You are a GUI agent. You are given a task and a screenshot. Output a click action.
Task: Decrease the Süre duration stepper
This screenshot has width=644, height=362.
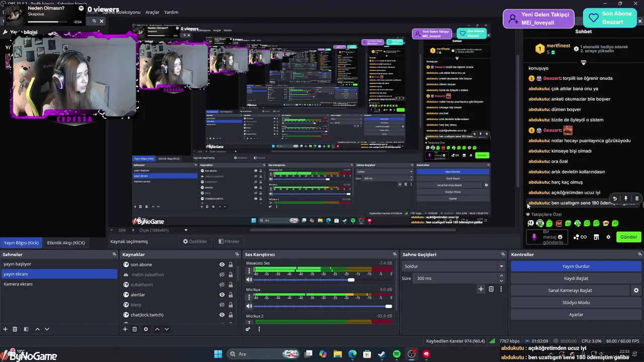tap(501, 281)
